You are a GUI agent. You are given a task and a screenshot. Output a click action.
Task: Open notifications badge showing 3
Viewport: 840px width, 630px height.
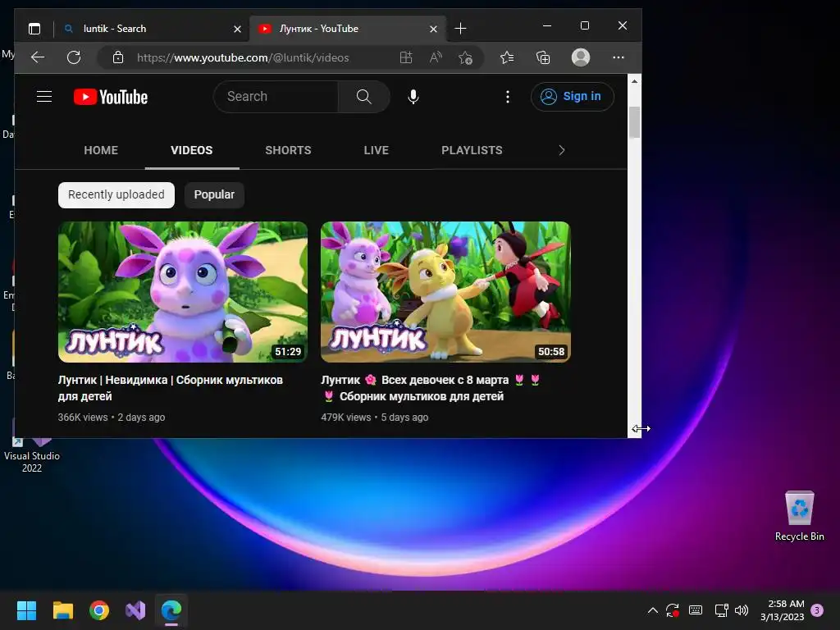click(817, 610)
